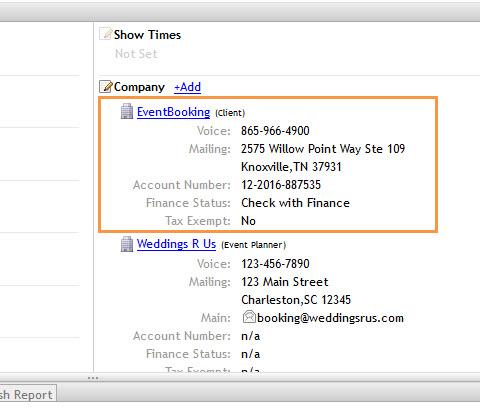This screenshot has width=480, height=414.
Task: Click the Company edit pencil icon
Action: (106, 86)
